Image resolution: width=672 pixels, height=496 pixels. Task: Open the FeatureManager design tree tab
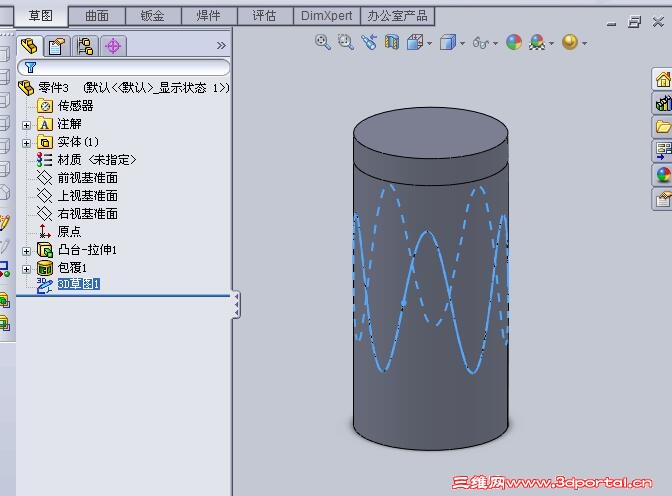pyautogui.click(x=30, y=46)
